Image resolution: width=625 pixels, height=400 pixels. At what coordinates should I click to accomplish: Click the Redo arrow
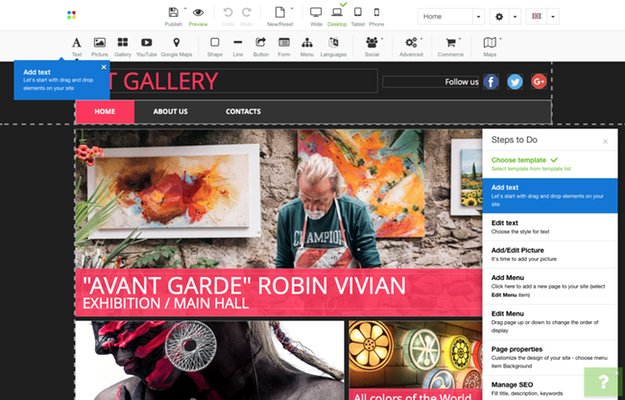click(247, 12)
